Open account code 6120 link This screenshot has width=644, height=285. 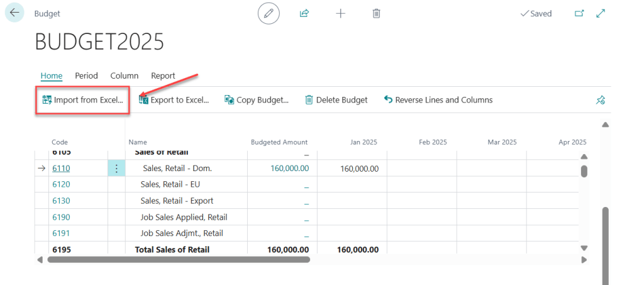point(61,184)
